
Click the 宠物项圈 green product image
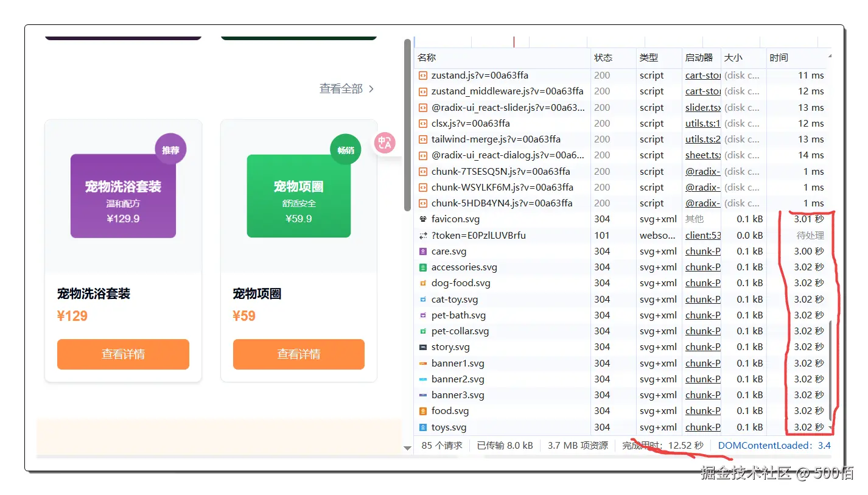coord(299,195)
